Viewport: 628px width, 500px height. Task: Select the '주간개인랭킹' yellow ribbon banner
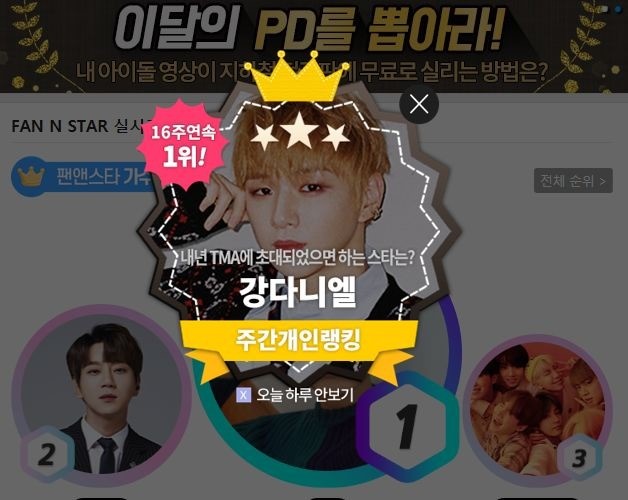pos(298,341)
